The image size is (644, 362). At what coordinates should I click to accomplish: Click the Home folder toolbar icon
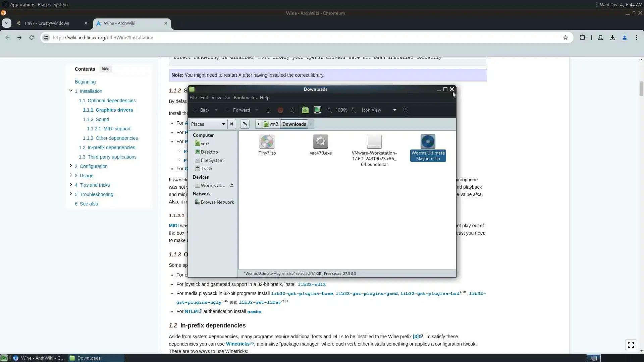point(305,110)
